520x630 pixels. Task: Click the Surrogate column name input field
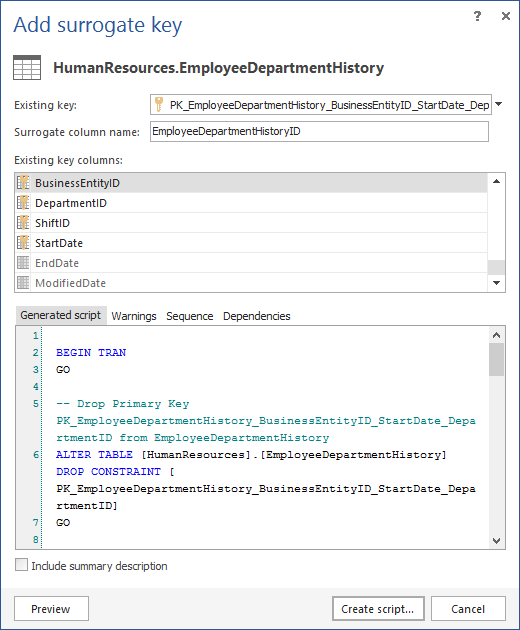tap(319, 131)
